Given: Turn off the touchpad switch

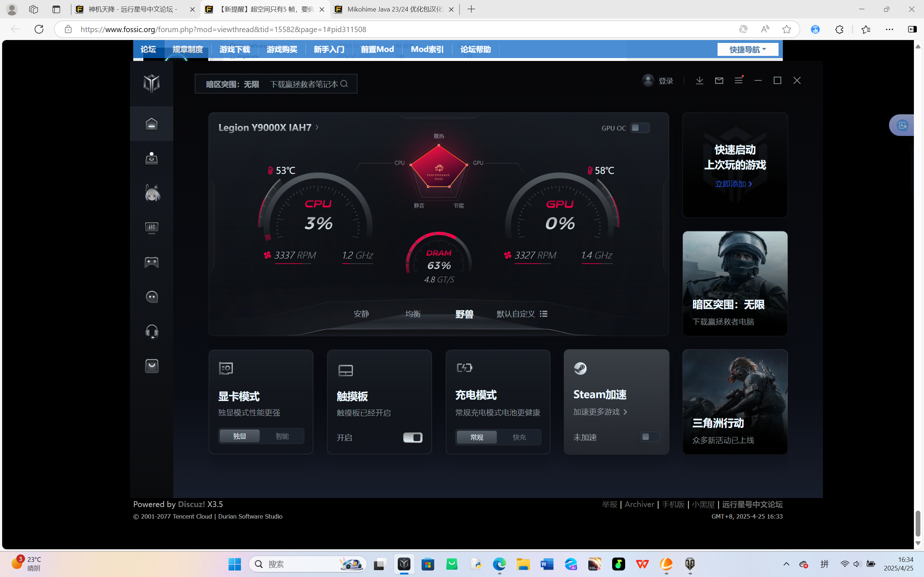Looking at the screenshot, I should (412, 437).
